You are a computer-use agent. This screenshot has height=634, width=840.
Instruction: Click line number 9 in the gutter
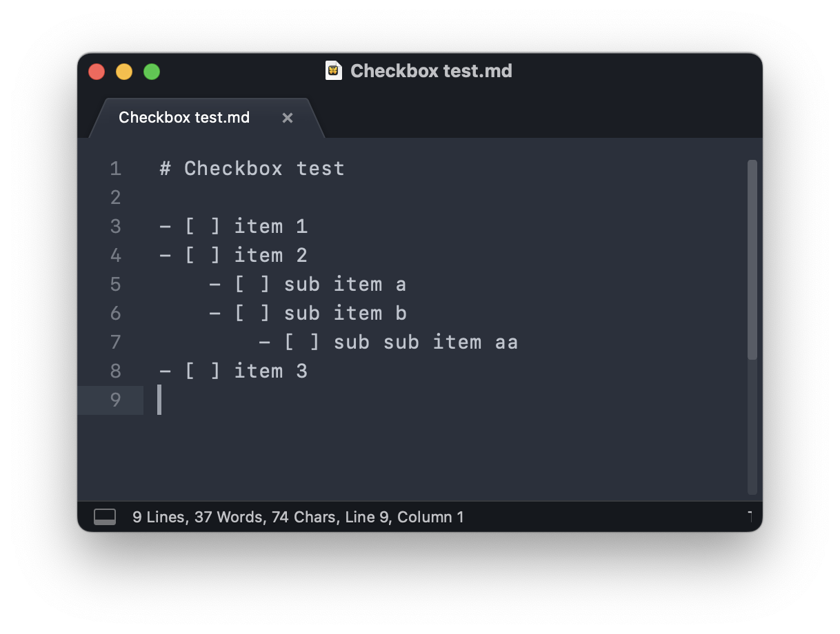pos(115,400)
